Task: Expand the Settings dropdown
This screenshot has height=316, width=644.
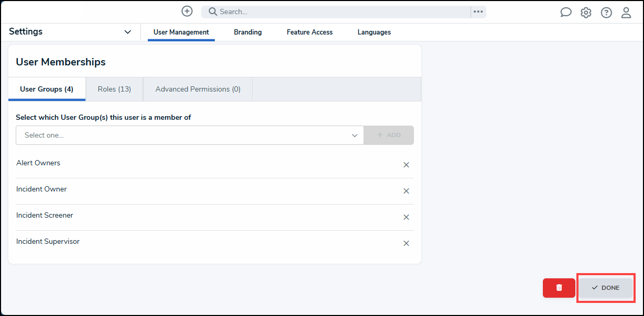Action: [x=127, y=32]
